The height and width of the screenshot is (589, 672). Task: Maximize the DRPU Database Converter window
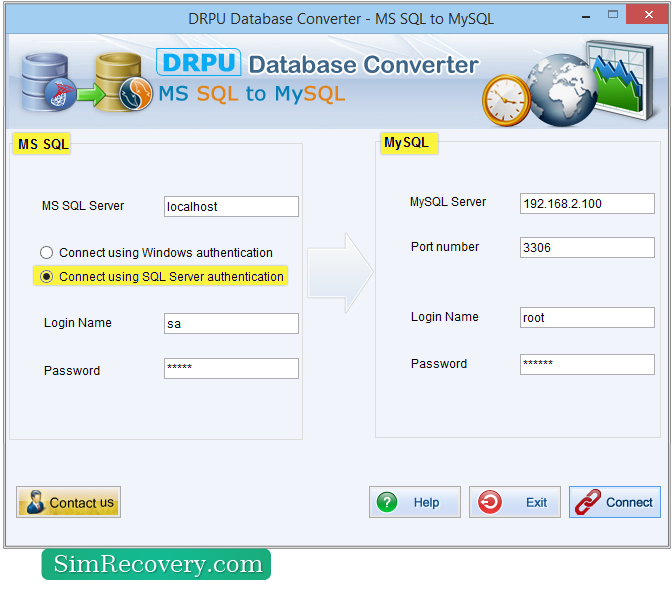point(613,15)
